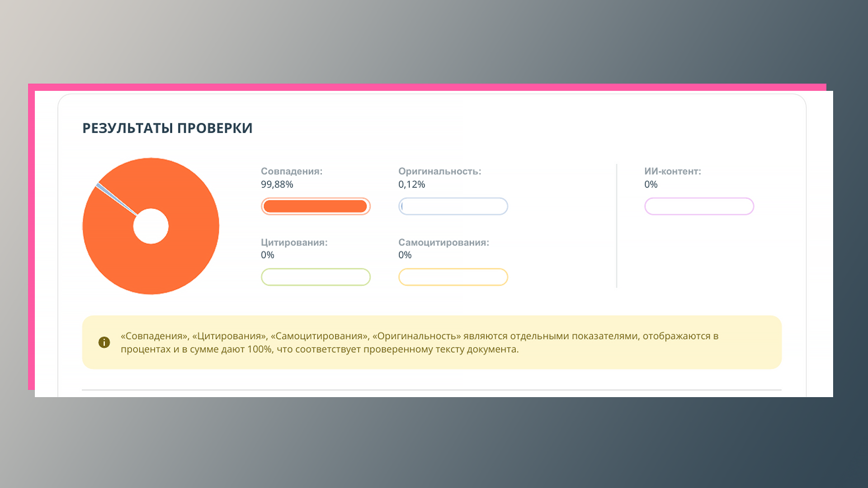Click the Совпадения label above its percentage
Image resolution: width=868 pixels, height=488 pixels.
[292, 171]
